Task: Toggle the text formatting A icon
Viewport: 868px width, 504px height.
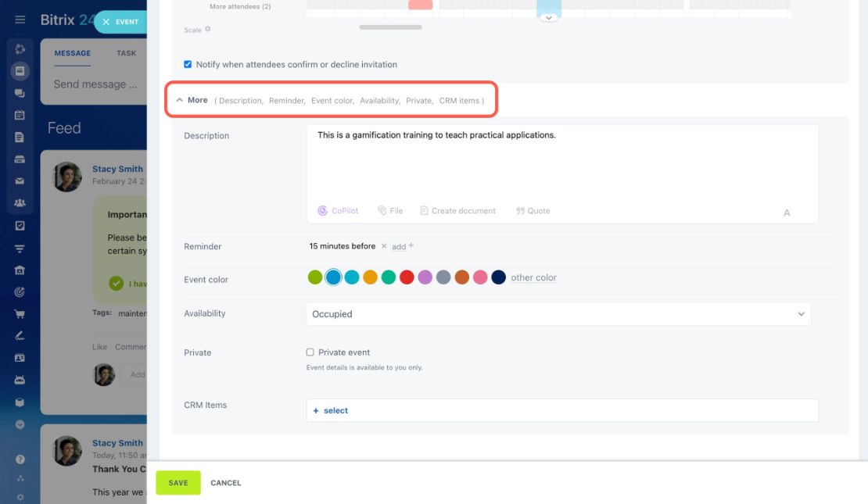Action: pyautogui.click(x=787, y=213)
